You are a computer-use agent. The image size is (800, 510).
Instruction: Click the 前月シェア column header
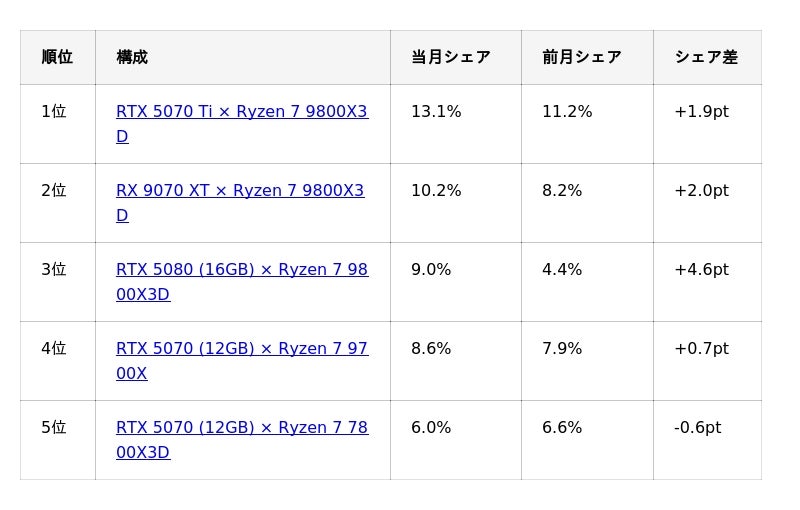click(587, 57)
